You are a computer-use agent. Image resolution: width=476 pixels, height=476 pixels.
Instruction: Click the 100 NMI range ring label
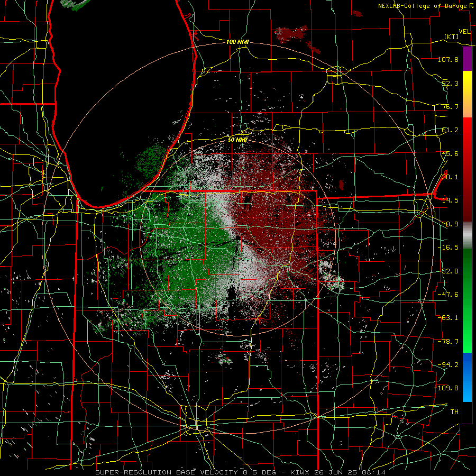tap(237, 42)
